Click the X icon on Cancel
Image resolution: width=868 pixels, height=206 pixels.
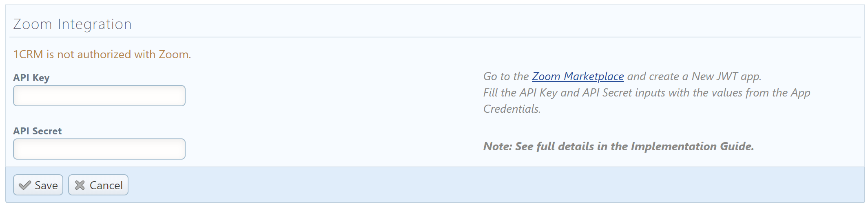pyautogui.click(x=80, y=185)
